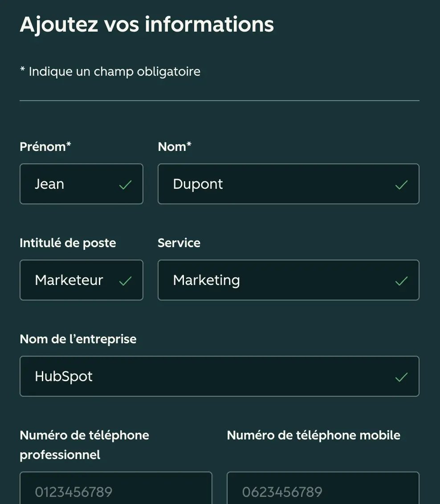The width and height of the screenshot is (440, 504).
Task: Click the "Ajoutez vos informations" heading
Action: (x=147, y=24)
